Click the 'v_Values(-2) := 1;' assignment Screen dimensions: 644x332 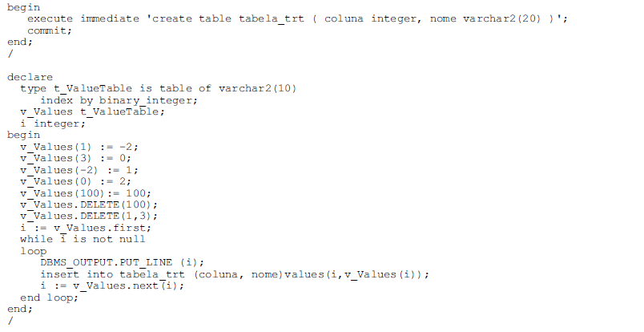[79, 170]
